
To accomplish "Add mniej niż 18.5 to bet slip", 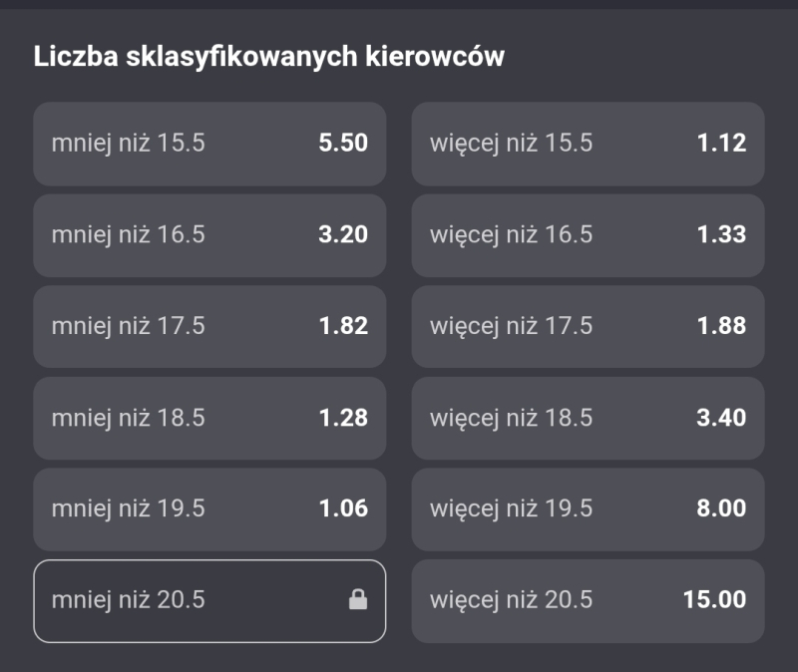I will [209, 418].
